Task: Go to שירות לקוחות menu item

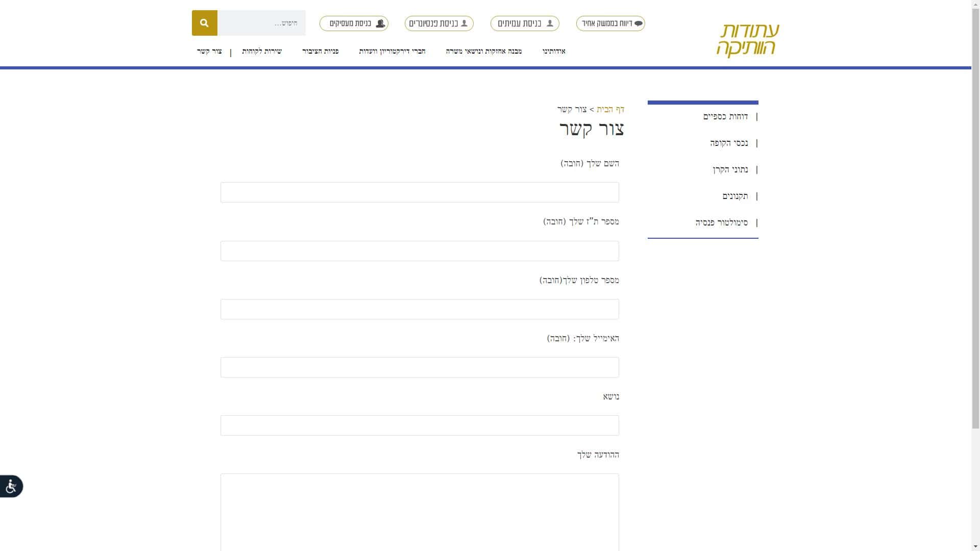Action: [261, 51]
